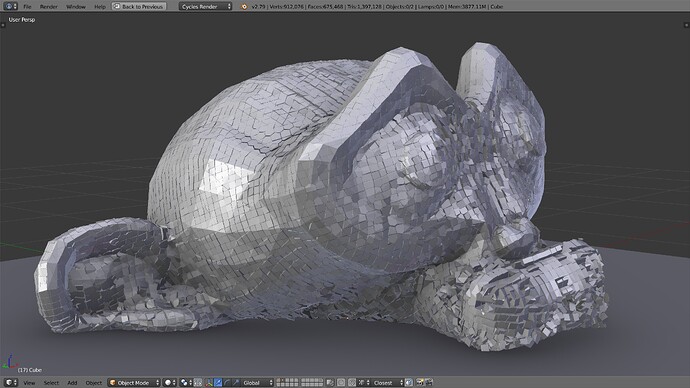The height and width of the screenshot is (388, 690).
Task: Enable the translate manipulator arrow
Action: pos(218,383)
